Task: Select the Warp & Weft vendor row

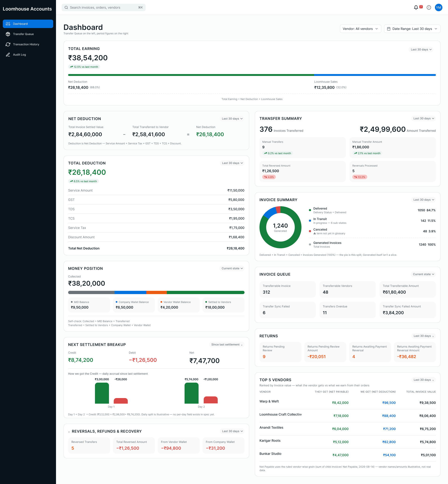Action: (x=347, y=402)
